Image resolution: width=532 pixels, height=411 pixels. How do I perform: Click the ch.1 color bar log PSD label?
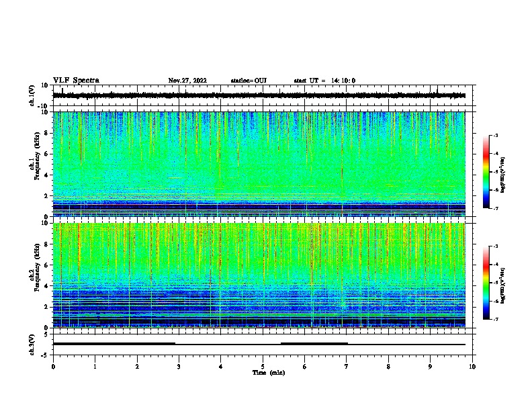503,175
